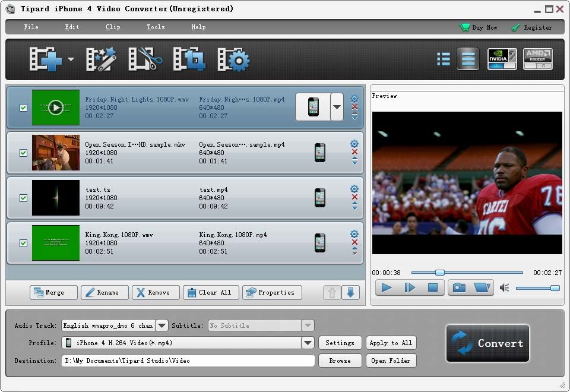Viewport: 570px width, 392px height.
Task: Switch to detailed list view icon
Action: coord(468,59)
